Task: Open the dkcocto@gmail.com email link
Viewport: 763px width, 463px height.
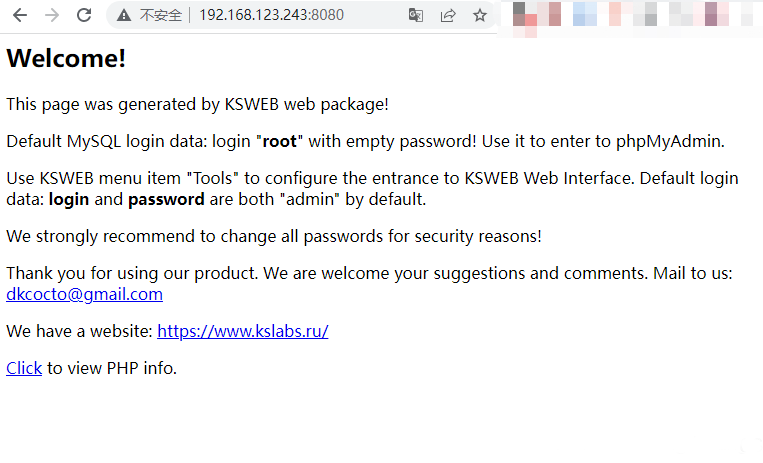Action: (84, 294)
